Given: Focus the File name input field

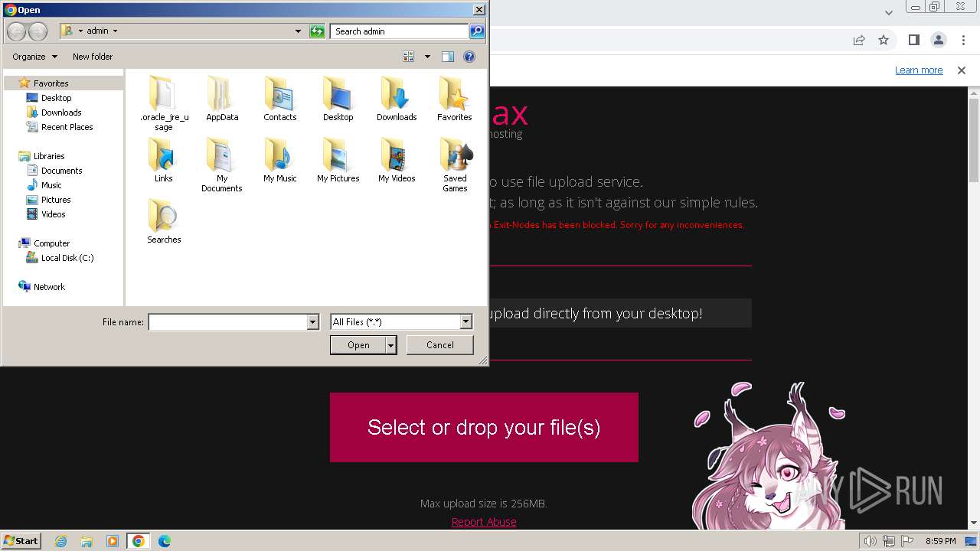Looking at the screenshot, I should pos(227,322).
